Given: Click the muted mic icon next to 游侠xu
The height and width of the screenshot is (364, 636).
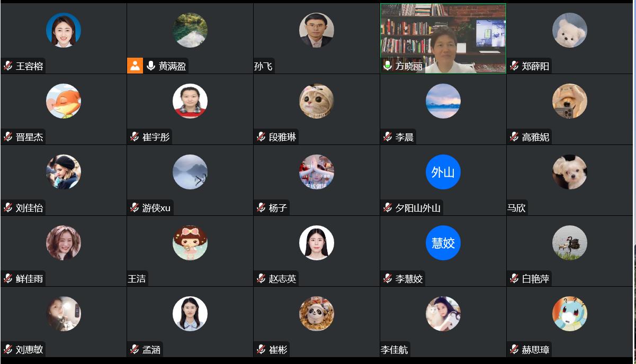Looking at the screenshot, I should pos(135,208).
